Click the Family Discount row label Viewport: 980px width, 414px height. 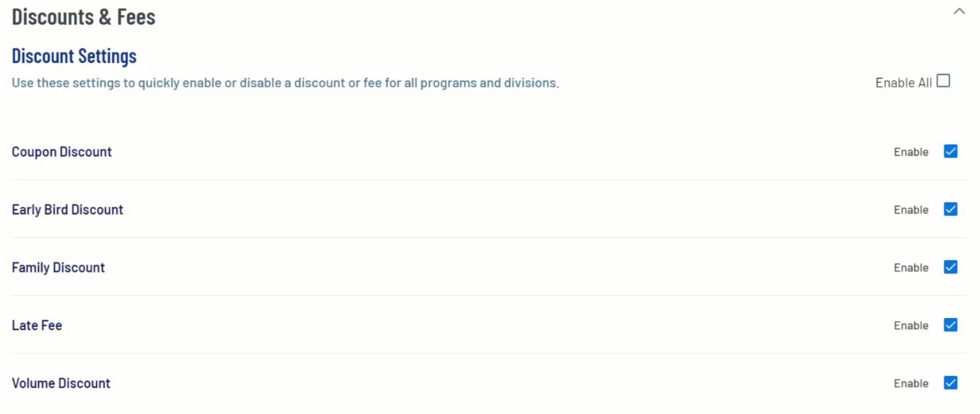pos(58,267)
